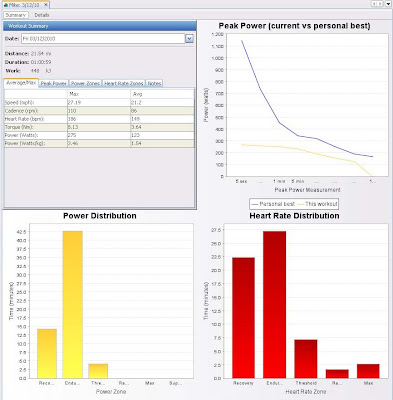Click the Workout Summary panel header

100,26
